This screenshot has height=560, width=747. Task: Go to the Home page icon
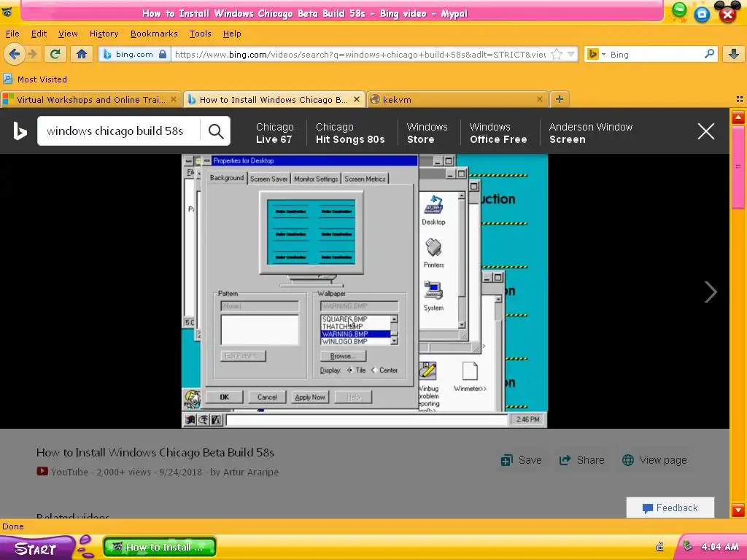(82, 54)
